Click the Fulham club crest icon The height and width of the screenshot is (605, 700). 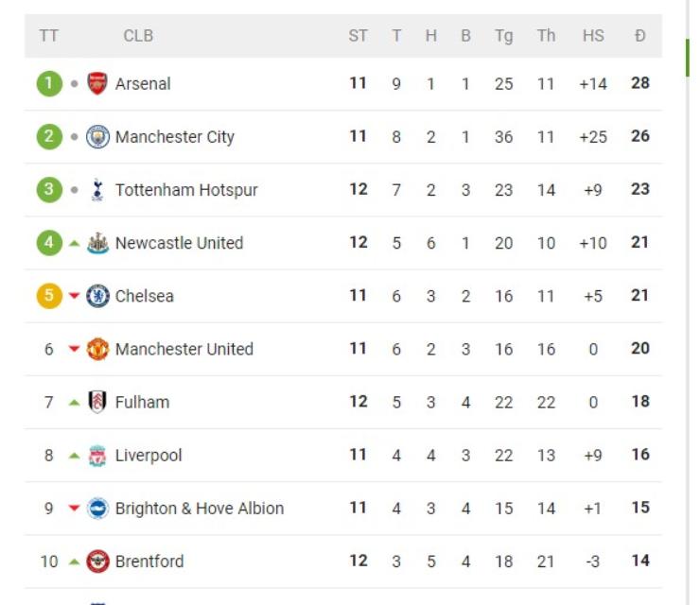point(97,402)
